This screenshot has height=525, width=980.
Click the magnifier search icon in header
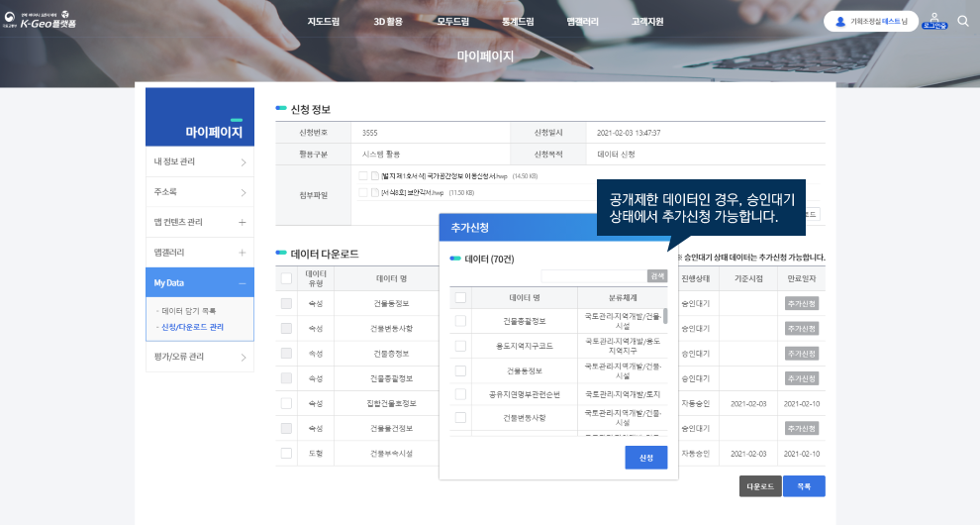point(963,21)
